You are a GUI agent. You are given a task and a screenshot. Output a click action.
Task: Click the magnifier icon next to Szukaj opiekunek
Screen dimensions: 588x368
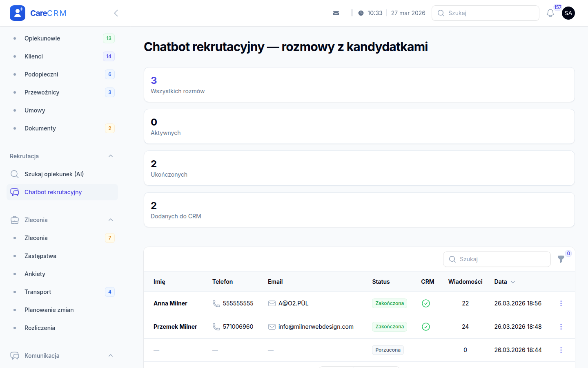15,174
